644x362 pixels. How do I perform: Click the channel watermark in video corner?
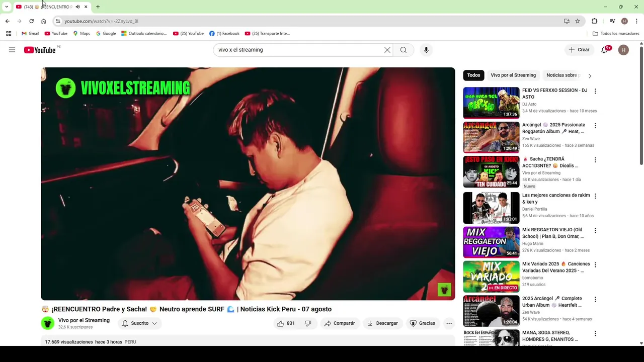(444, 290)
